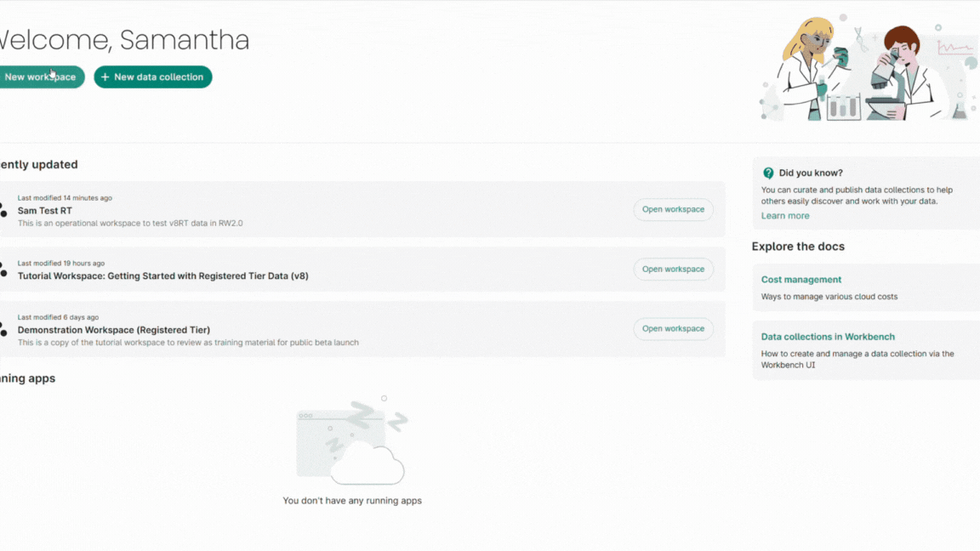Click the scientists illustration in the header
Viewport: 980px width, 551px height.
pos(866,68)
